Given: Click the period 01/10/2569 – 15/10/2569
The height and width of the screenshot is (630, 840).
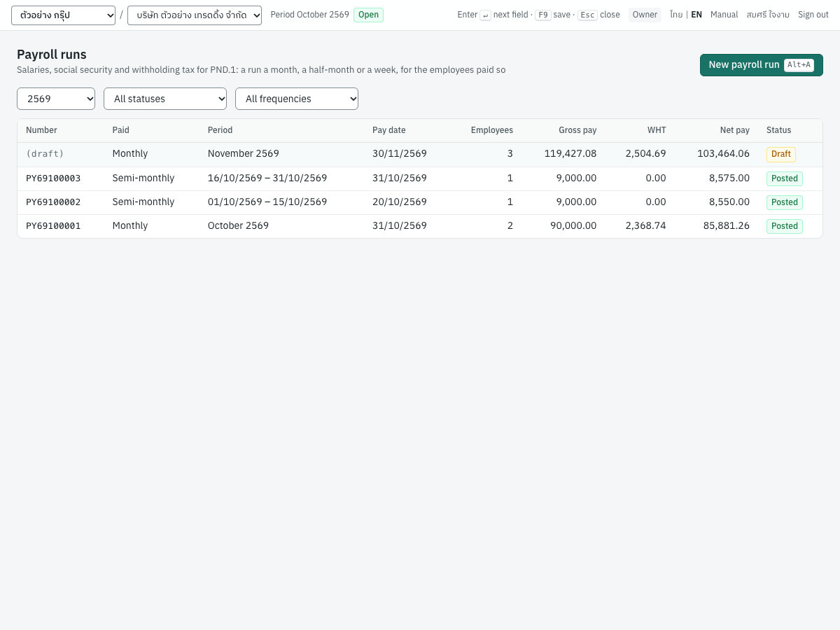Looking at the screenshot, I should [x=267, y=202].
